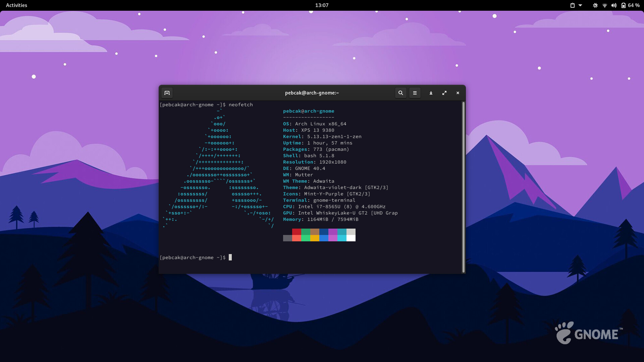Click the CPU: Intel i7-8565U line

coord(334,206)
